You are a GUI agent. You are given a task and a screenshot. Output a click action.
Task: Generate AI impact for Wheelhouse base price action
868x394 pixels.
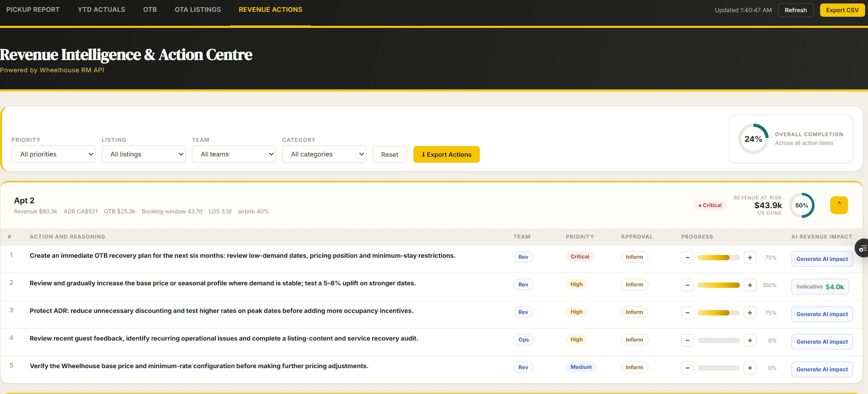pyautogui.click(x=822, y=369)
